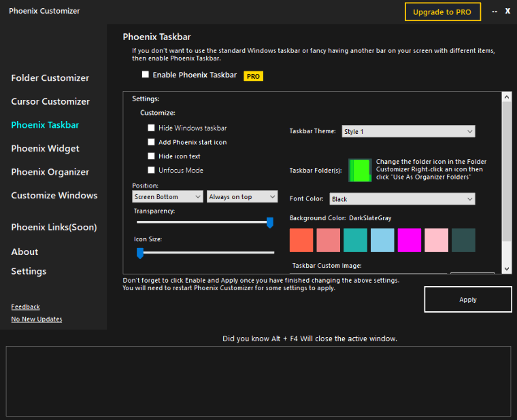Open the Screen Bottom position dropdown

[x=167, y=196]
